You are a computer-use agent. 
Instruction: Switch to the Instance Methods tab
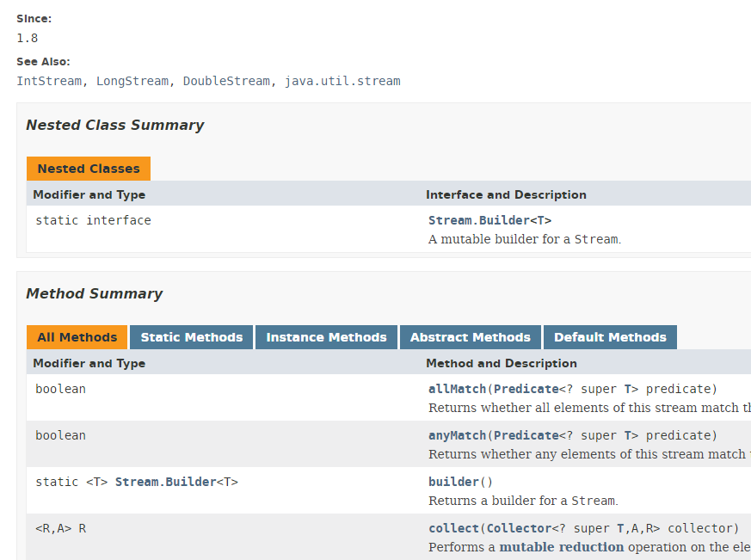pos(326,337)
